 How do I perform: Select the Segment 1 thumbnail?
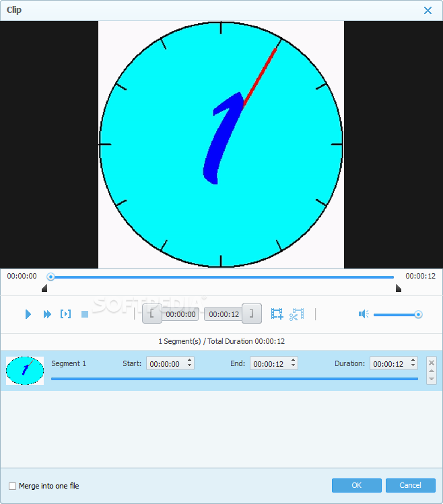(25, 371)
